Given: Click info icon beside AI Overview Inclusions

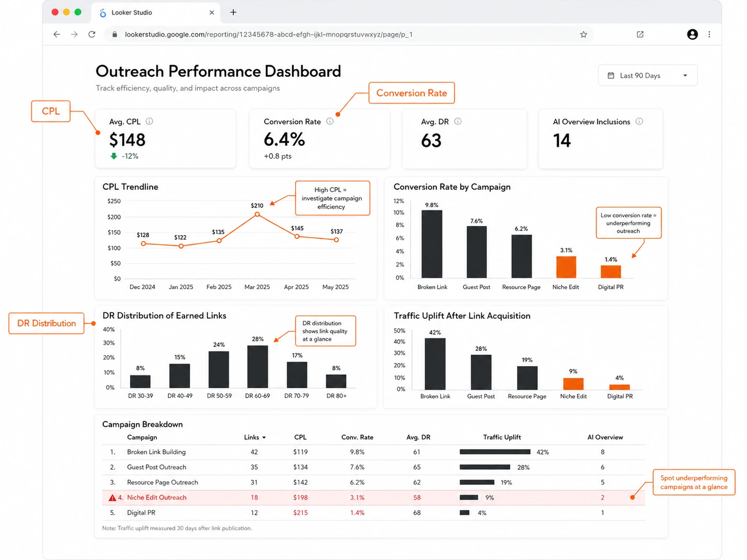Looking at the screenshot, I should click(639, 122).
